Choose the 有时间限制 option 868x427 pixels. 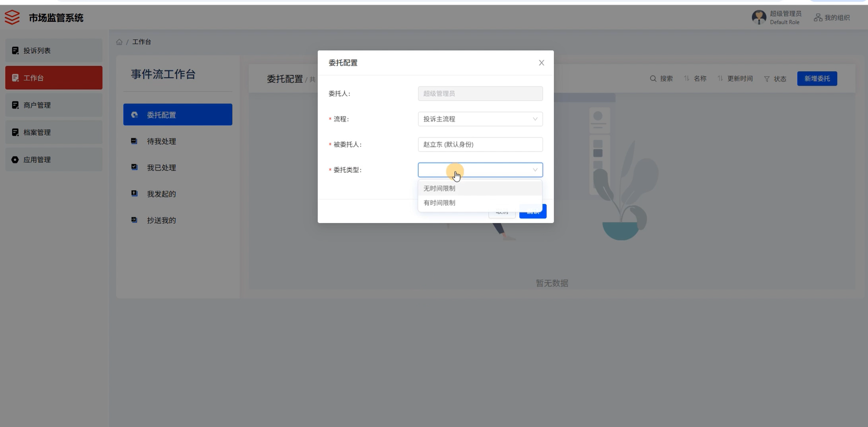click(480, 203)
